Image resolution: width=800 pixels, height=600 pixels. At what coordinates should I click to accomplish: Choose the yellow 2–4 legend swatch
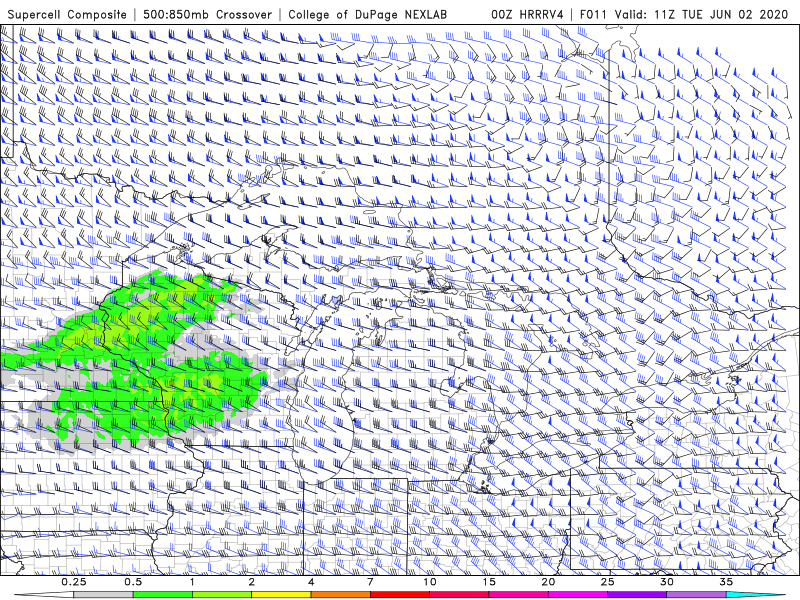[281, 595]
